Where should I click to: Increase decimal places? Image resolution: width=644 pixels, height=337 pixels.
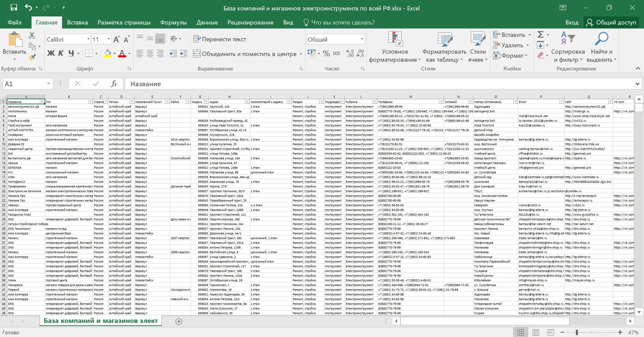pos(350,53)
